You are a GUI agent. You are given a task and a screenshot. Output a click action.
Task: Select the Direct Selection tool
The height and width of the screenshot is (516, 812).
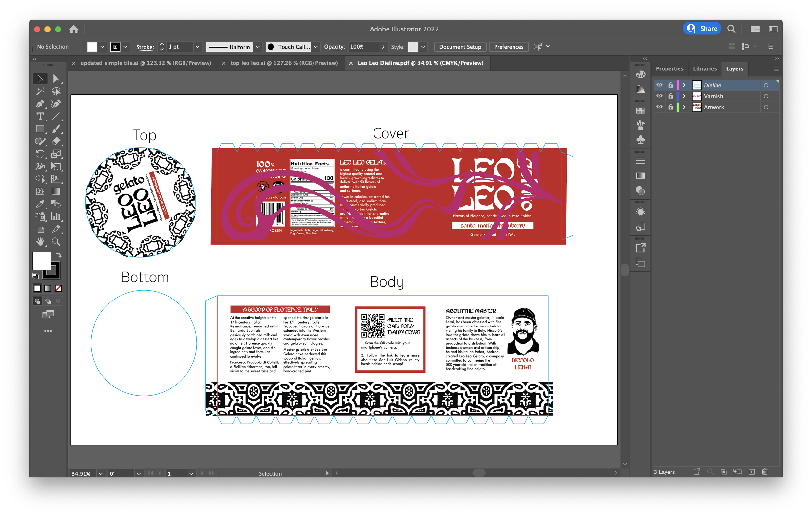(x=56, y=79)
